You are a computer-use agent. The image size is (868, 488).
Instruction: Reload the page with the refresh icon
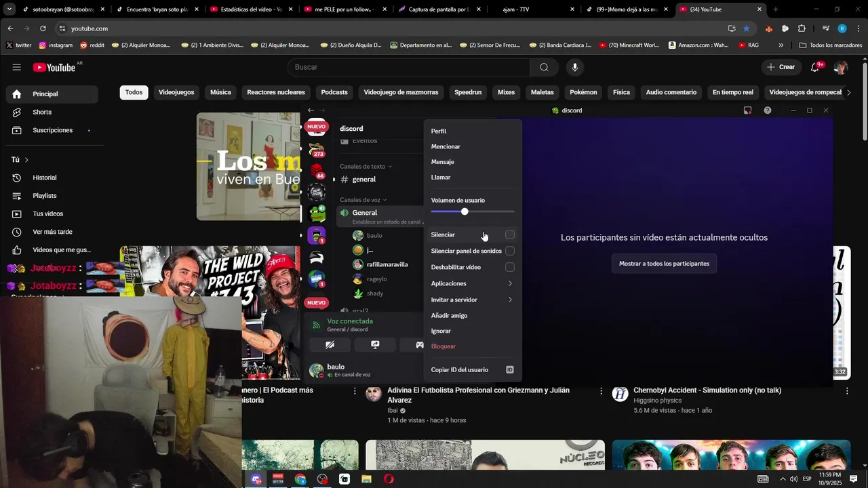click(x=43, y=28)
